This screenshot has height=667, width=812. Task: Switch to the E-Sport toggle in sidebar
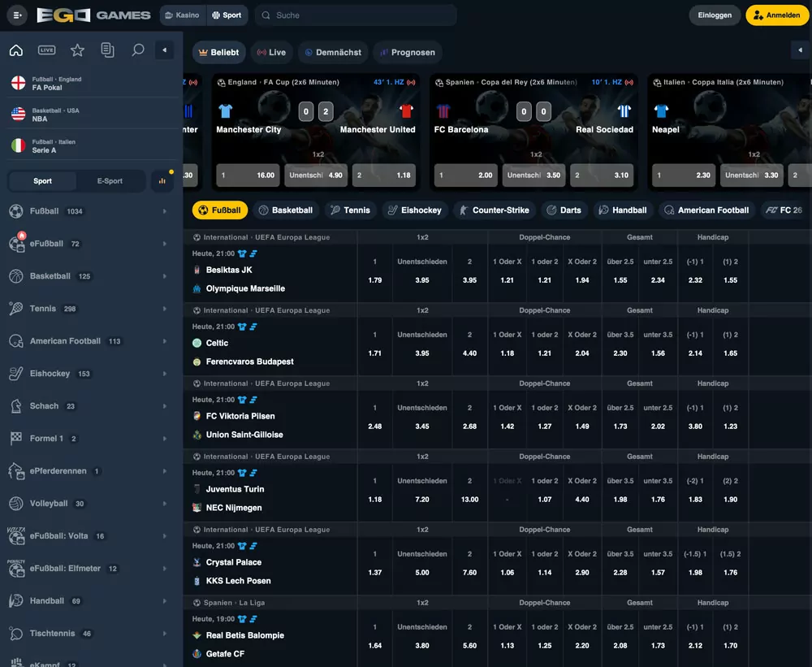pyautogui.click(x=110, y=181)
